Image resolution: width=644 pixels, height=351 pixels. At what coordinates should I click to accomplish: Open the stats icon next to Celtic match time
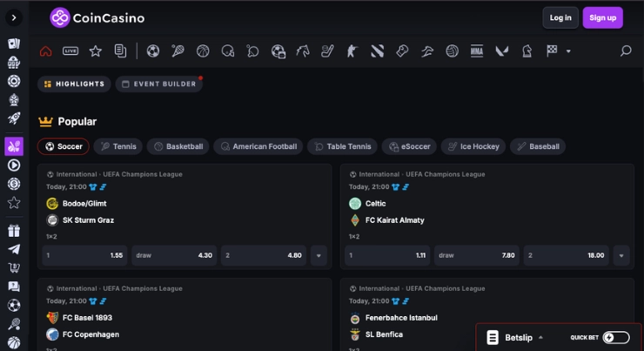click(406, 187)
